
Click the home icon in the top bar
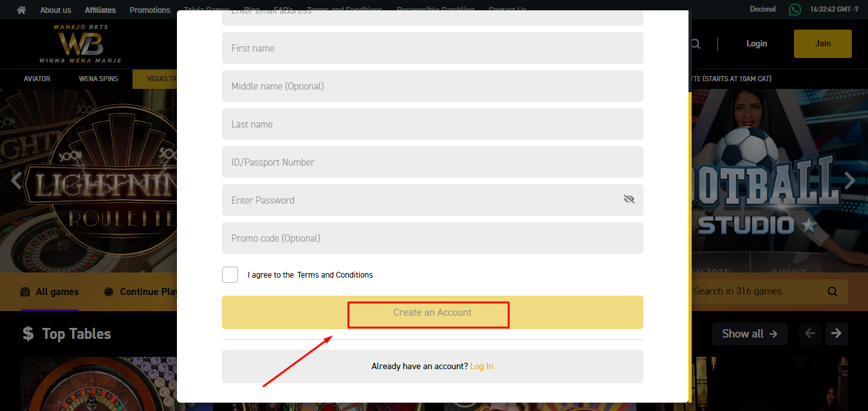tap(21, 10)
